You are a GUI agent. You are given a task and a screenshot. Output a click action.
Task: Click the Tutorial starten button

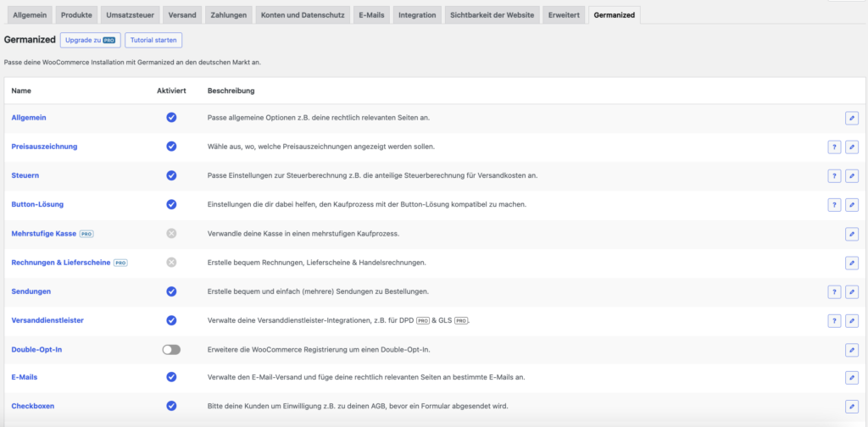pos(153,41)
